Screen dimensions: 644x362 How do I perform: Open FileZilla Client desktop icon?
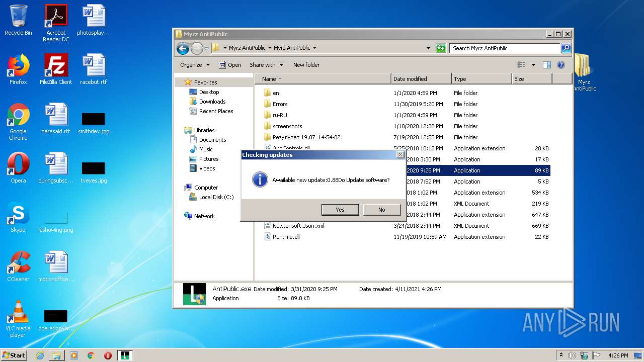(x=56, y=69)
